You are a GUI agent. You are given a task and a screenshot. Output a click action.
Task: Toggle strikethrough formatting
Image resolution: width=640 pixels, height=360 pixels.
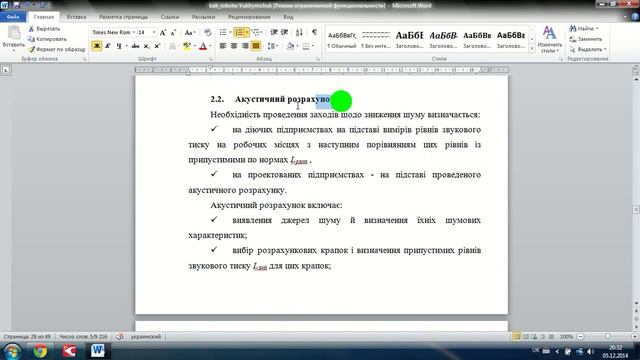(x=135, y=46)
